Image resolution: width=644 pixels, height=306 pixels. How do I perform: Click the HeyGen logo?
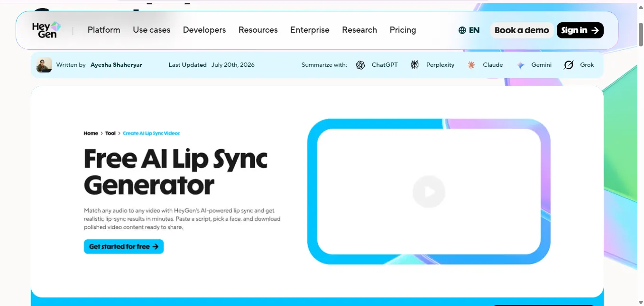pyautogui.click(x=46, y=30)
